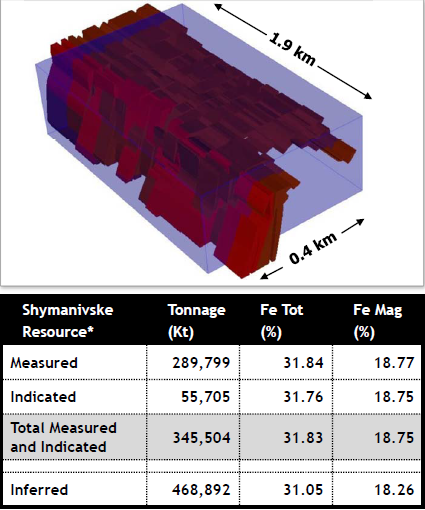
Task: Click the Shymanivske Resource header cell
Action: 68,321
